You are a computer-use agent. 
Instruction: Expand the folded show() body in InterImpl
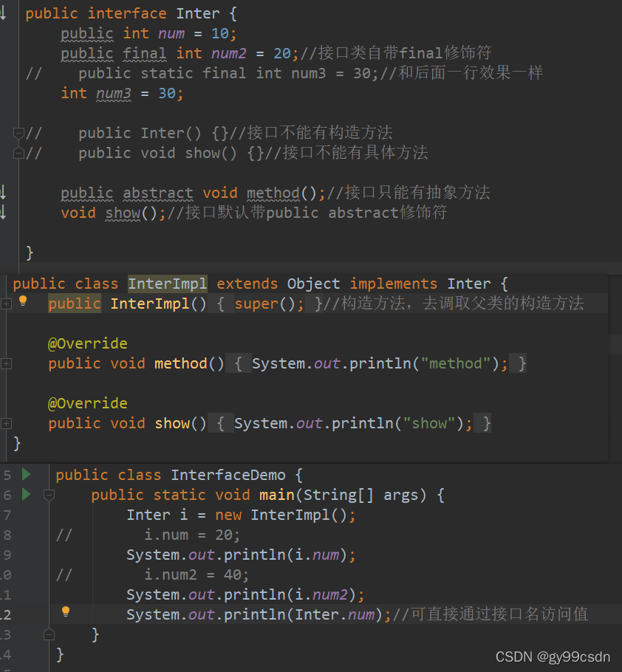[x=6, y=424]
